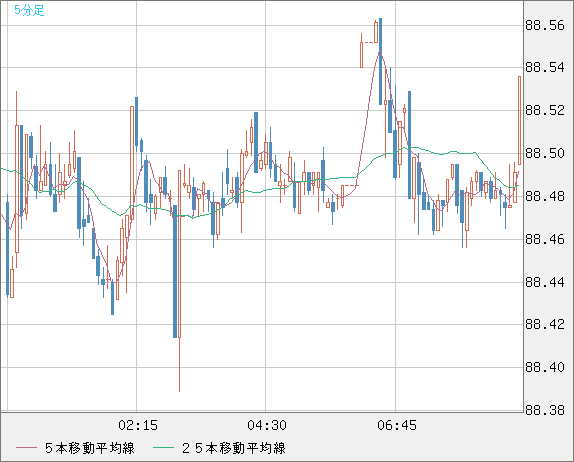The height and width of the screenshot is (462, 574).
Task: Click the blue candle peaking above 88.56
Action: coord(381,61)
